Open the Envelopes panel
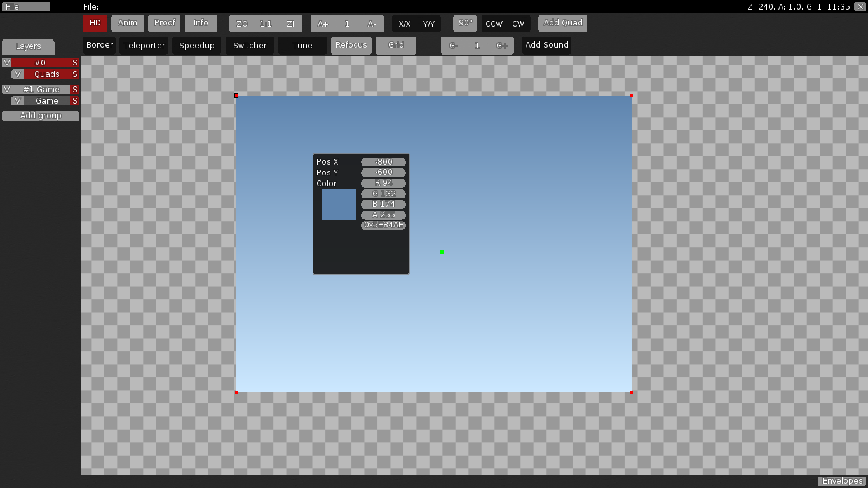The height and width of the screenshot is (488, 868). pyautogui.click(x=841, y=481)
